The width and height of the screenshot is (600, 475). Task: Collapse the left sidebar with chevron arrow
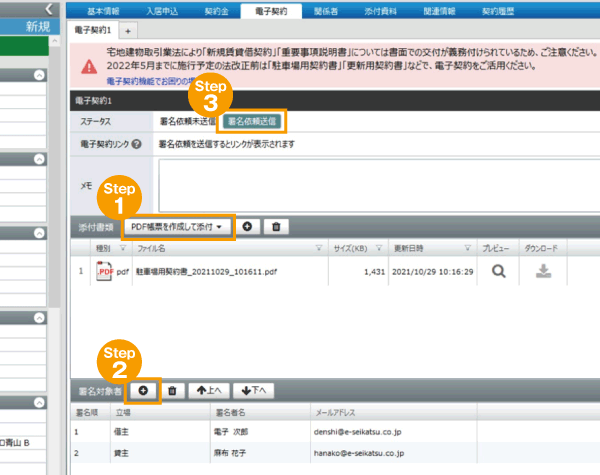[x=49, y=9]
